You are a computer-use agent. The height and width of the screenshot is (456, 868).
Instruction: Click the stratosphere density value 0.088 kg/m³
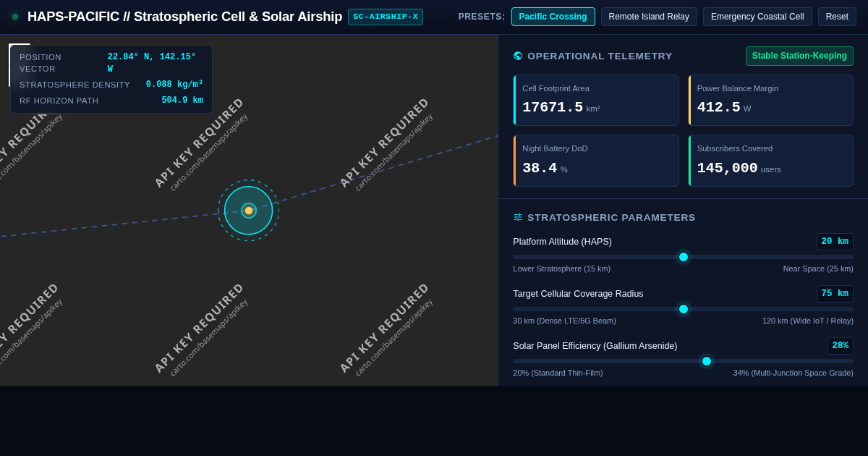click(x=174, y=85)
